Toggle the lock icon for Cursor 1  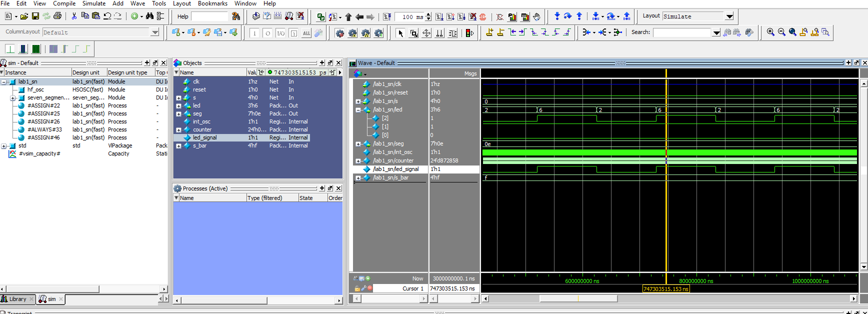[357, 288]
